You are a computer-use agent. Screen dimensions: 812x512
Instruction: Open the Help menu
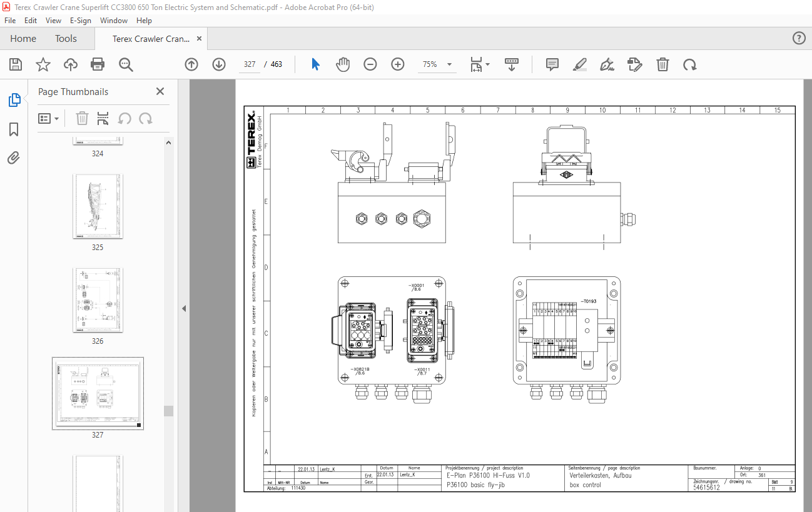pos(144,21)
